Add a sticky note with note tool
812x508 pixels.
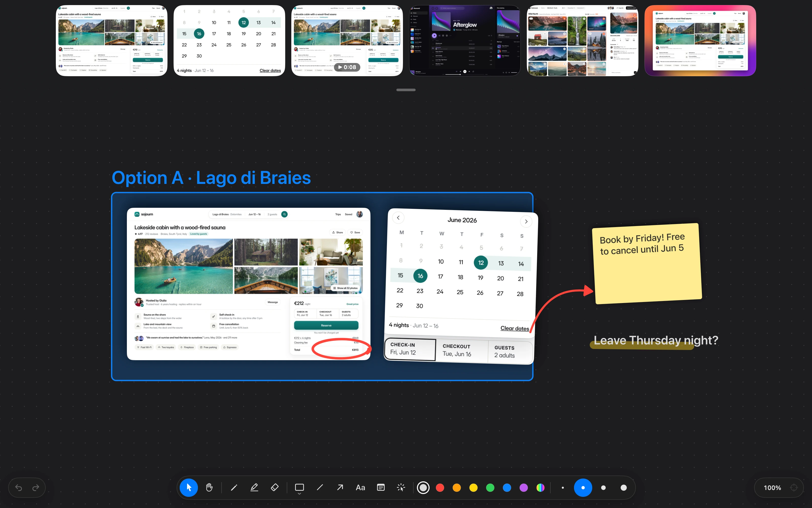(381, 487)
